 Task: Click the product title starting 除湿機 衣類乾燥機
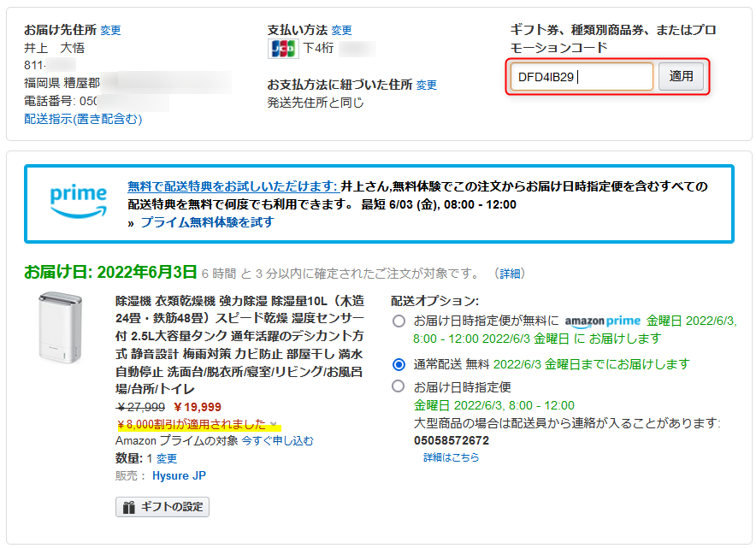tap(239, 345)
